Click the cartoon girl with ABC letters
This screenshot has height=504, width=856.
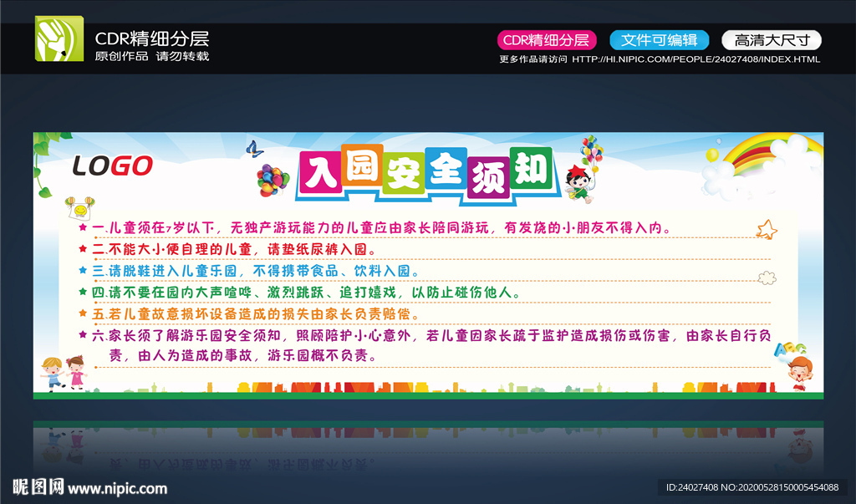794,366
